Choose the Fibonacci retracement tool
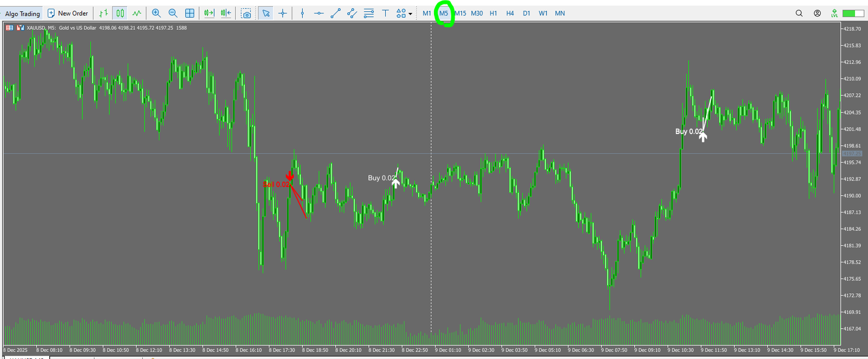The width and height of the screenshot is (868, 359). point(369,13)
